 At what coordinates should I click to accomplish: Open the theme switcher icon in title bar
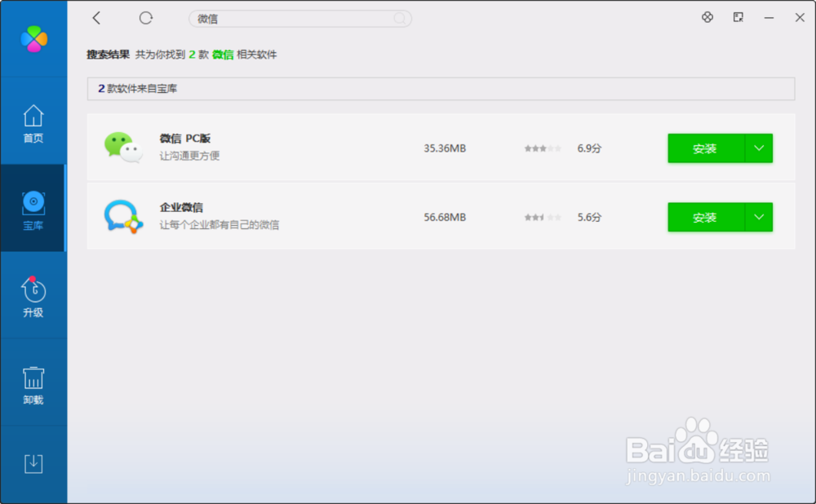pyautogui.click(x=707, y=17)
